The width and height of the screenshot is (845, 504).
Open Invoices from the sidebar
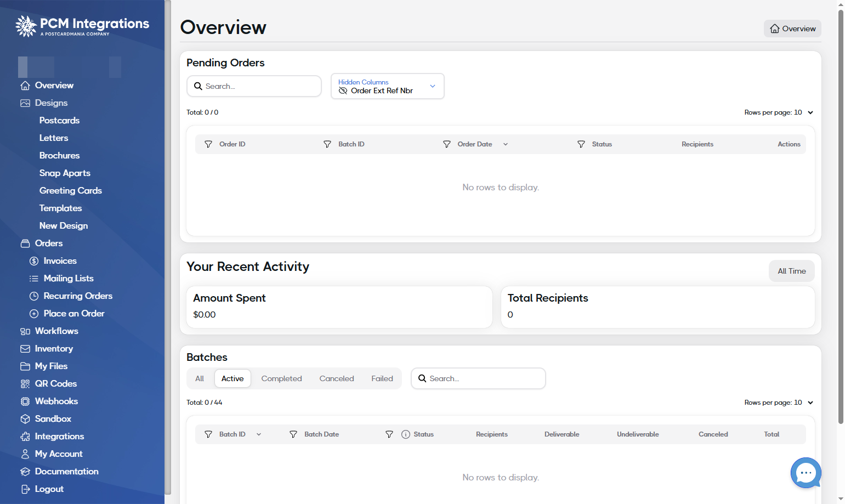53,261
